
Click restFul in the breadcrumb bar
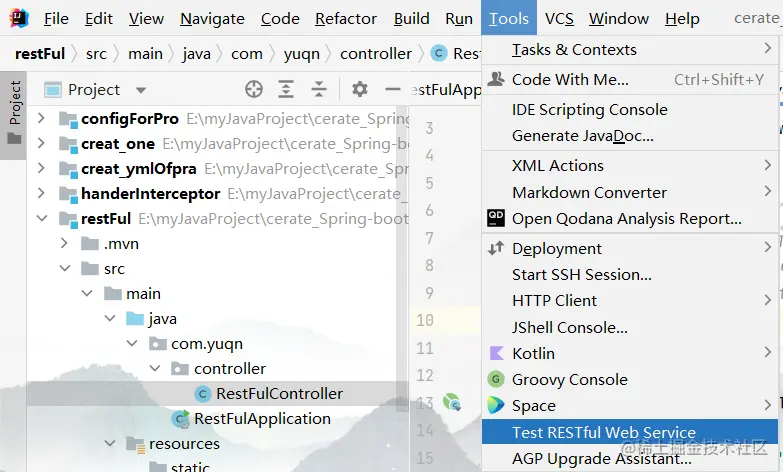pyautogui.click(x=40, y=53)
